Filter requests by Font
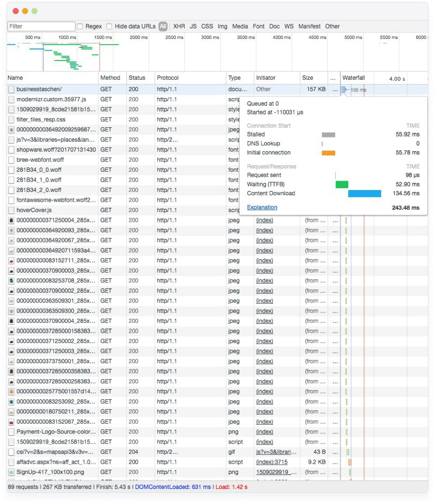Image resolution: width=435 pixels, height=504 pixels. [258, 26]
